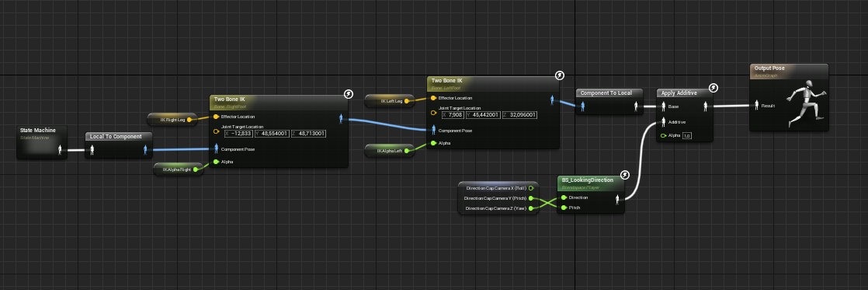This screenshot has height=290, width=868.
Task: Select the Output Pose node title
Action: [x=769, y=68]
